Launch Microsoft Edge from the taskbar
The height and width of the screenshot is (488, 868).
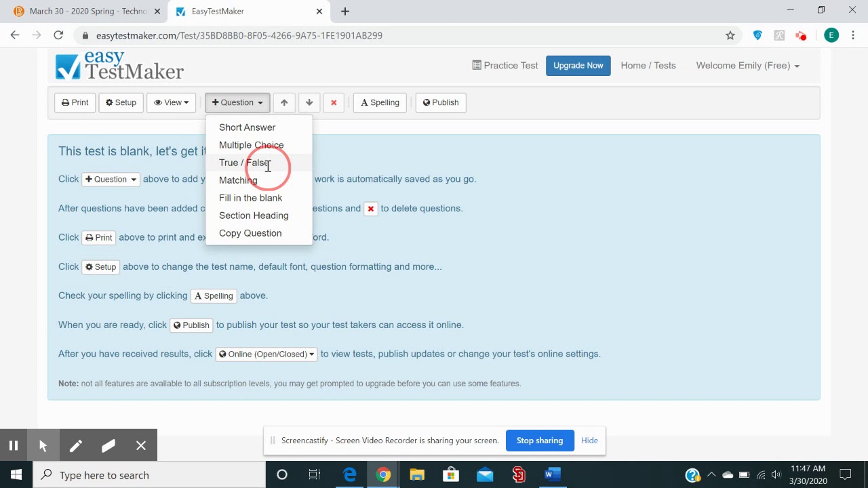click(x=350, y=475)
